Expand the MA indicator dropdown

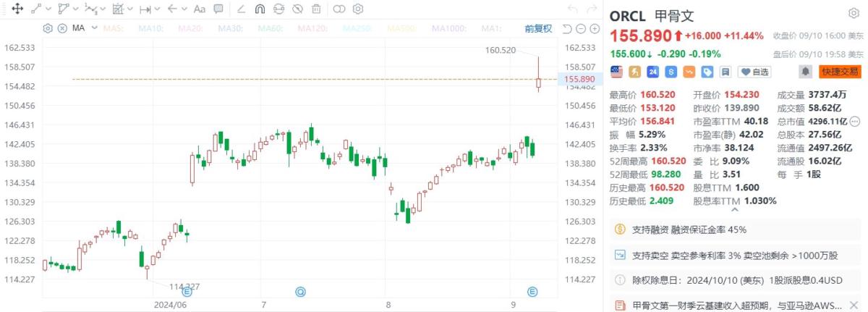point(95,28)
